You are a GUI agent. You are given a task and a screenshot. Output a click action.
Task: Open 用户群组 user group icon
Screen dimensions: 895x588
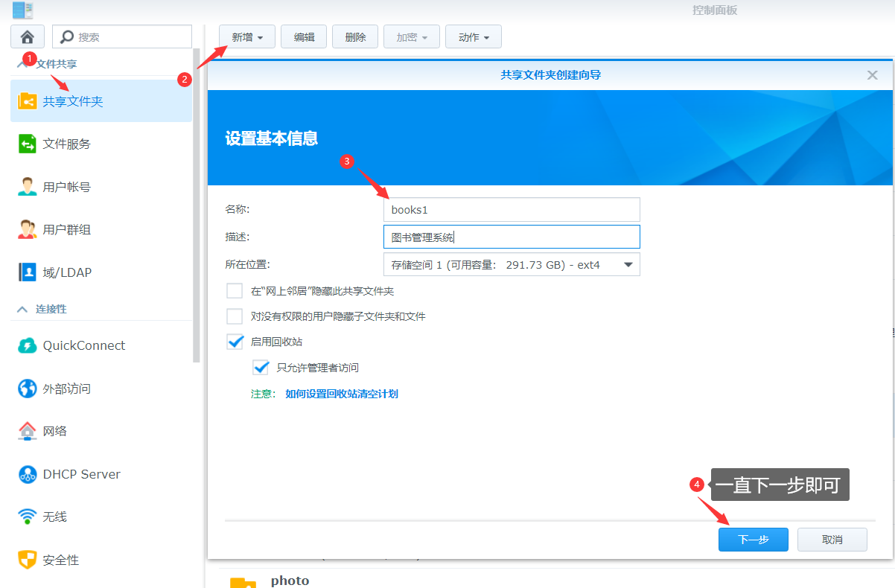[28, 229]
